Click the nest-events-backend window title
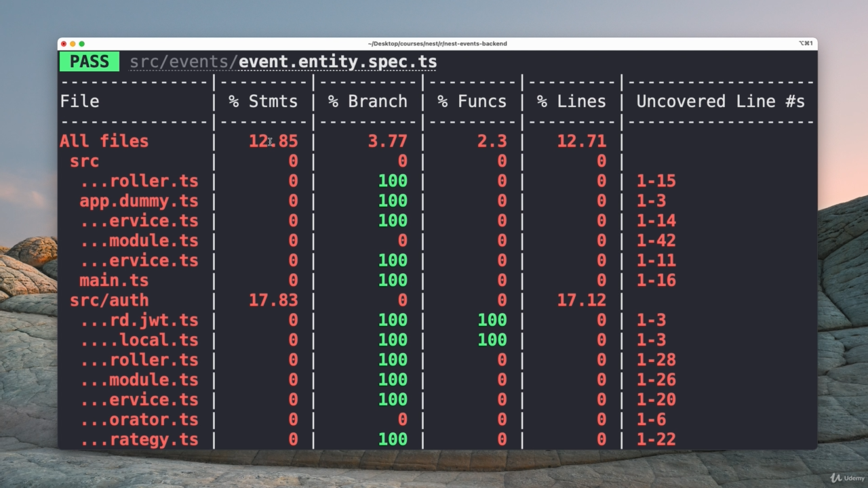Screen dimensions: 868x488 437,43
